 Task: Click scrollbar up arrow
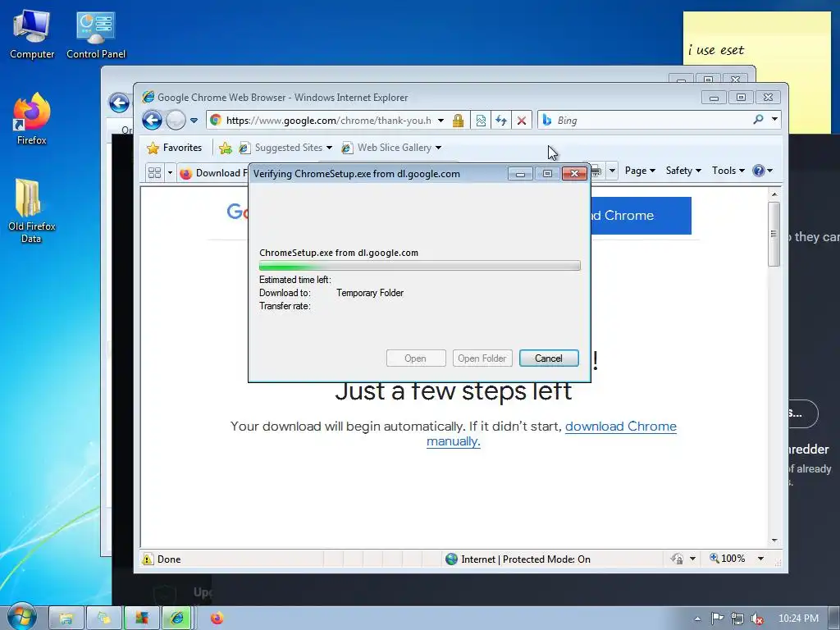click(774, 194)
